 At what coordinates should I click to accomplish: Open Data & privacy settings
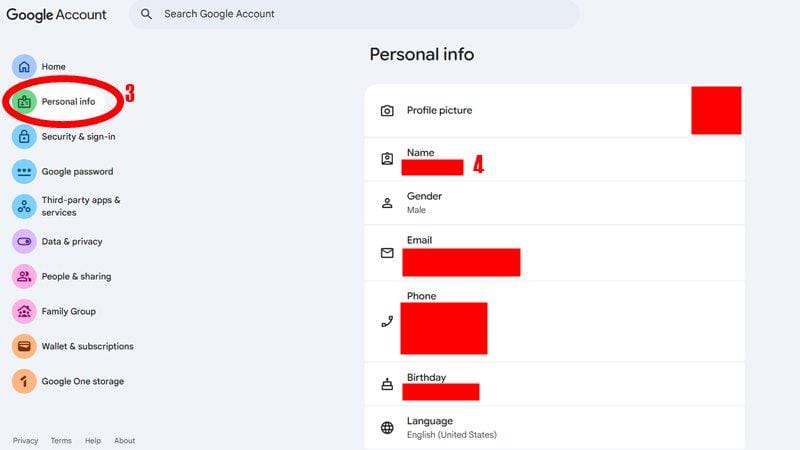coord(72,241)
